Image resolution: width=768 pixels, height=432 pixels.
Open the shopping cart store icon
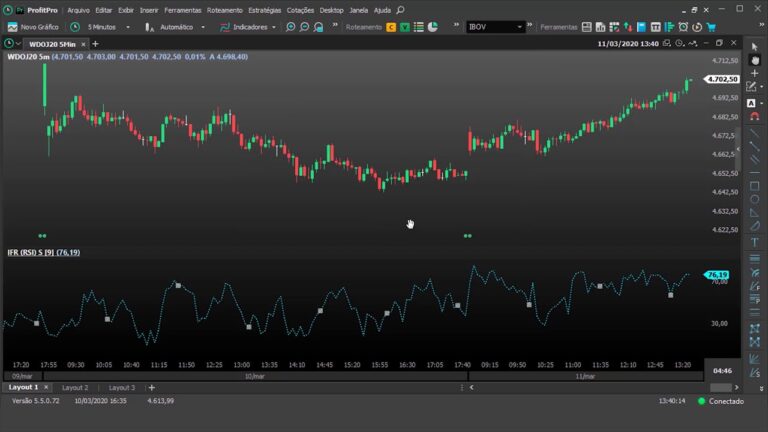click(711, 27)
